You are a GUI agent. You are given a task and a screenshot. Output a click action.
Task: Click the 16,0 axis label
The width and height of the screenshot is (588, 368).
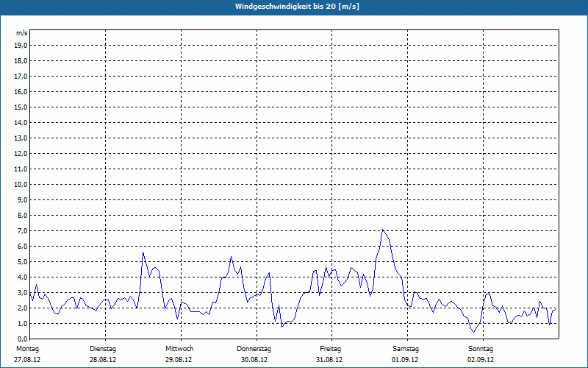pos(21,91)
